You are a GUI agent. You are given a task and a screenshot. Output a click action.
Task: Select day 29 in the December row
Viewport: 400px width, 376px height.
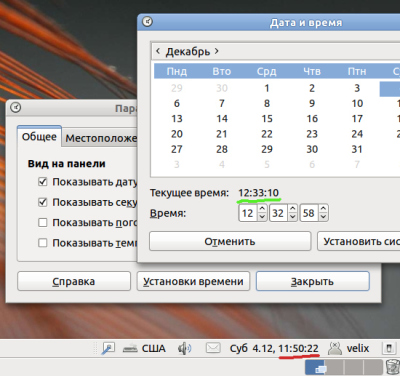[267, 149]
